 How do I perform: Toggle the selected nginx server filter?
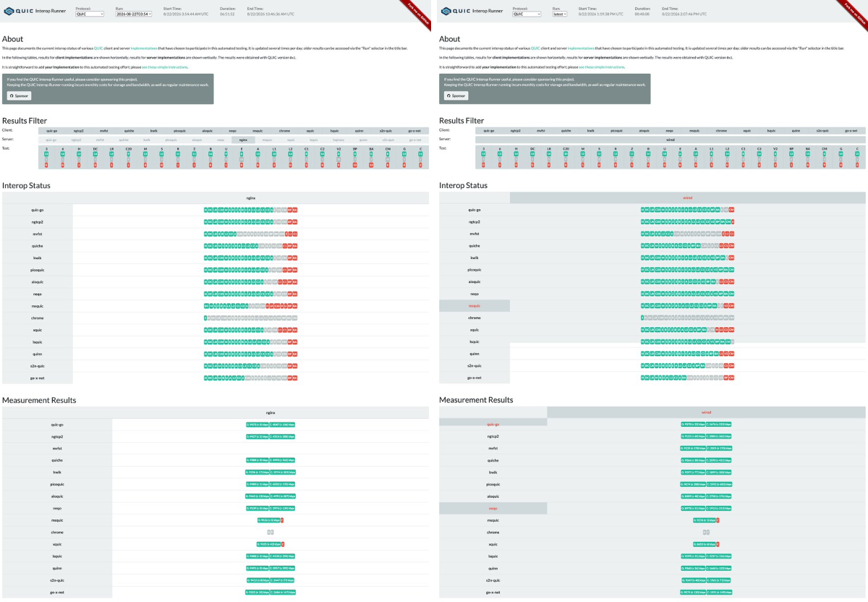point(243,140)
